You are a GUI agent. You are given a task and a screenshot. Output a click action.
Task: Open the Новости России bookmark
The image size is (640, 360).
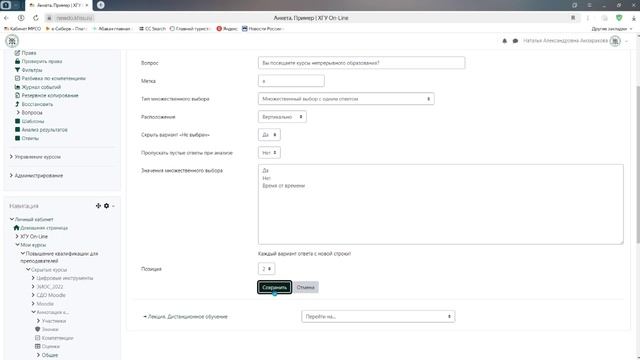[x=262, y=29]
